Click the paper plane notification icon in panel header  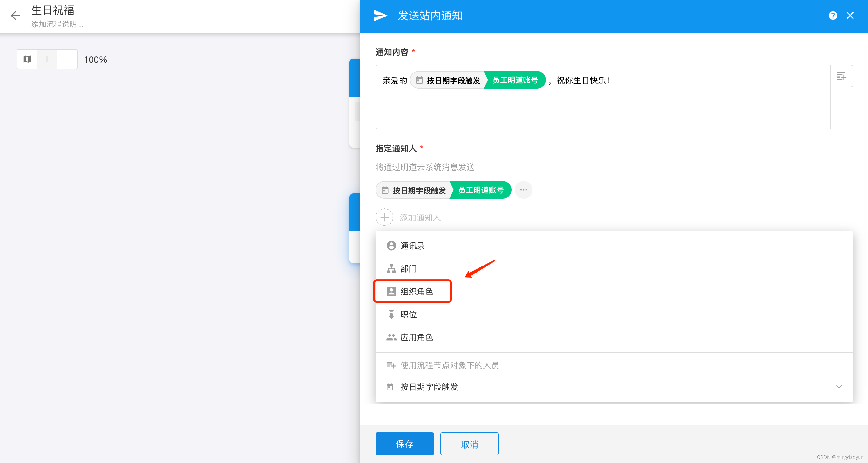[x=380, y=16]
